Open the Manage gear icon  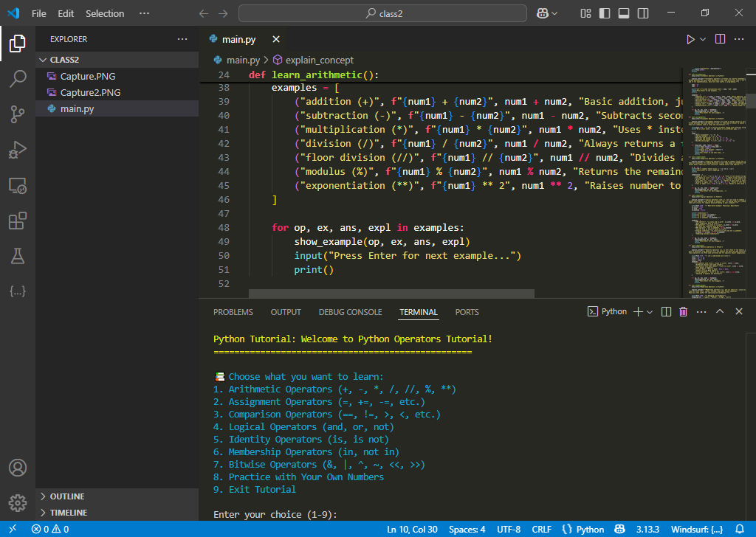coord(18,503)
